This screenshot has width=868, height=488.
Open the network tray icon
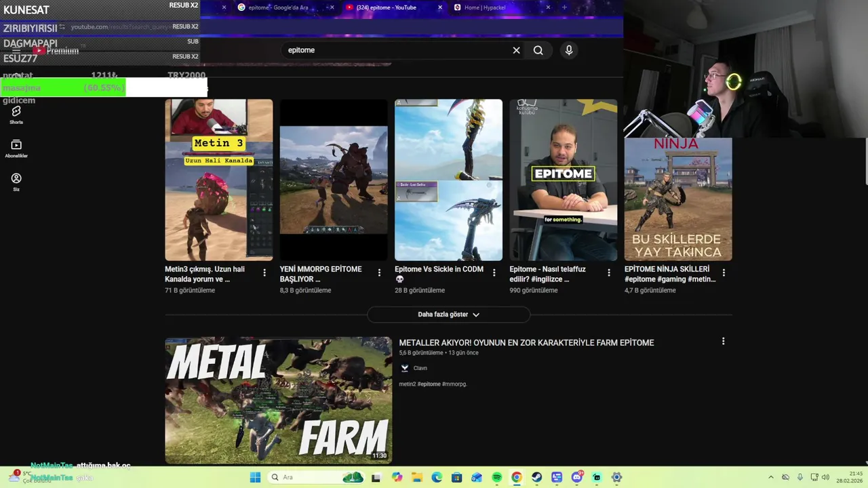click(814, 477)
